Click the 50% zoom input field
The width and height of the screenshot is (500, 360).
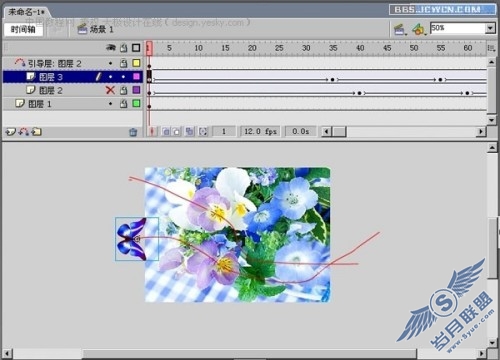[x=457, y=28]
